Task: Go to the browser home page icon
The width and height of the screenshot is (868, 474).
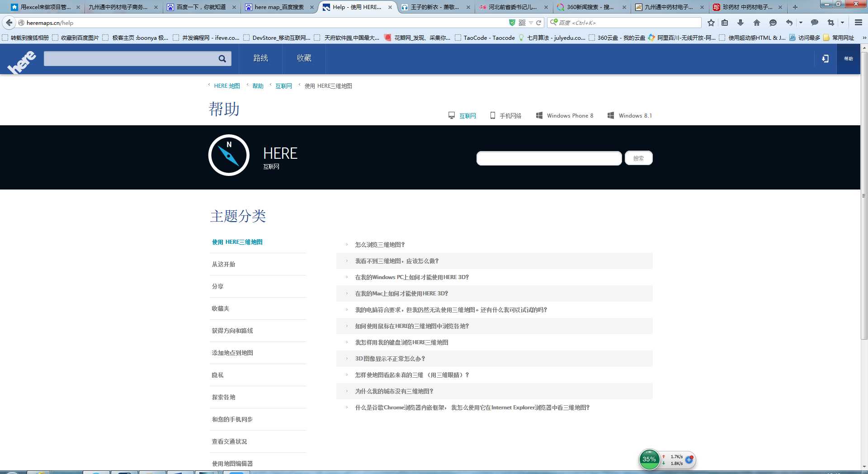Action: [757, 23]
